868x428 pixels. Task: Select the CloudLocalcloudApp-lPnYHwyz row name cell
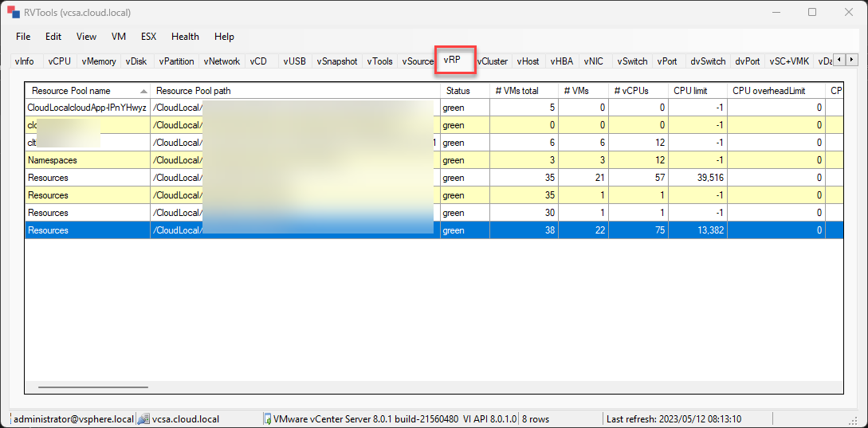[x=88, y=108]
